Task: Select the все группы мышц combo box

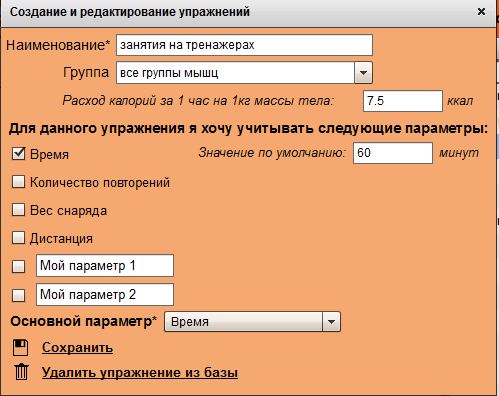Action: pyautogui.click(x=244, y=73)
